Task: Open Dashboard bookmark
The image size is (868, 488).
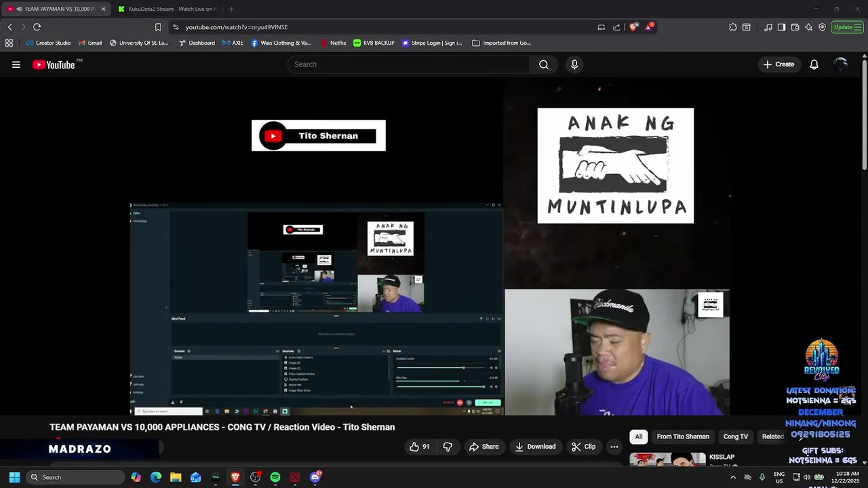Action: coord(197,43)
